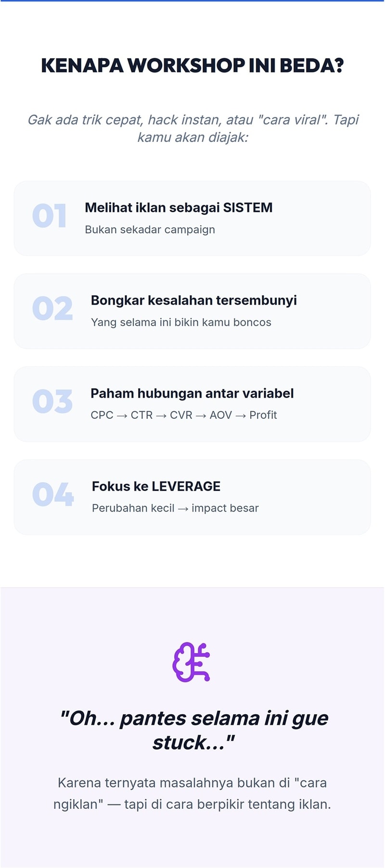Select the "Paham hubungan antar variabel" title

click(192, 393)
